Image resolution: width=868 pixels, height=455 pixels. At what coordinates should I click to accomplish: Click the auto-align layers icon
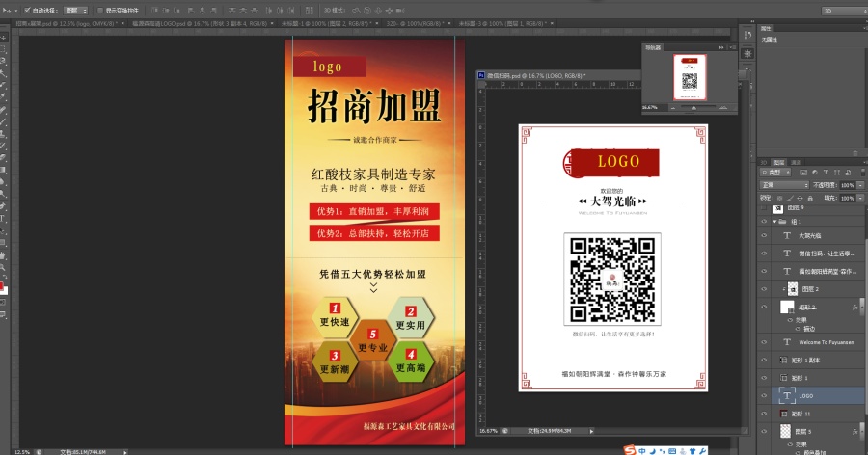(x=309, y=11)
